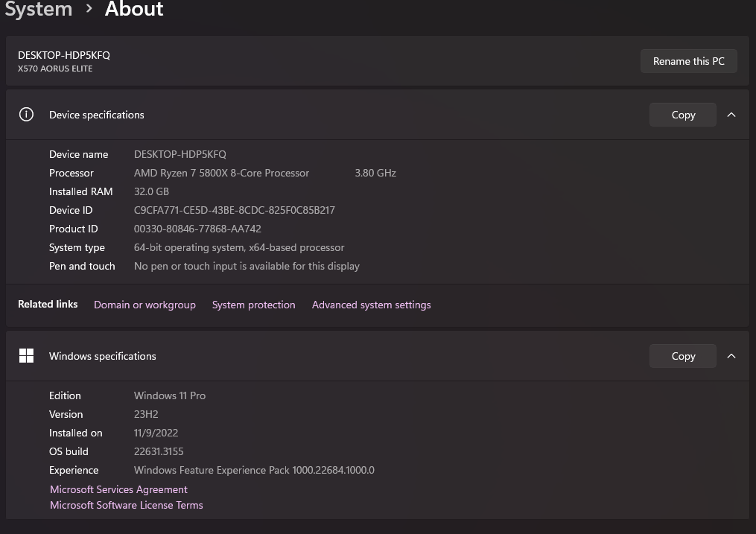Viewport: 756px width, 534px height.
Task: Go back to System in breadcrumb
Action: click(39, 9)
